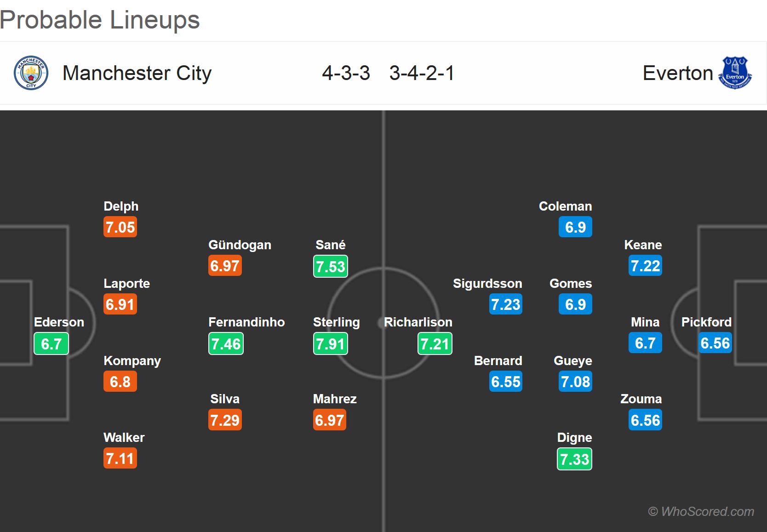767x532 pixels.
Task: Click Richarlison's 7.21 rating badge
Action: point(435,344)
